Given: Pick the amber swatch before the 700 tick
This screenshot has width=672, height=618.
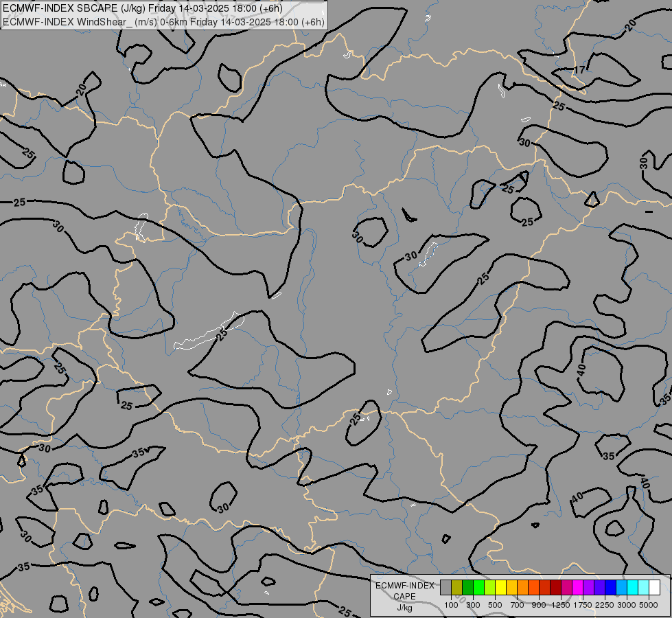Looking at the screenshot, I should (511, 588).
